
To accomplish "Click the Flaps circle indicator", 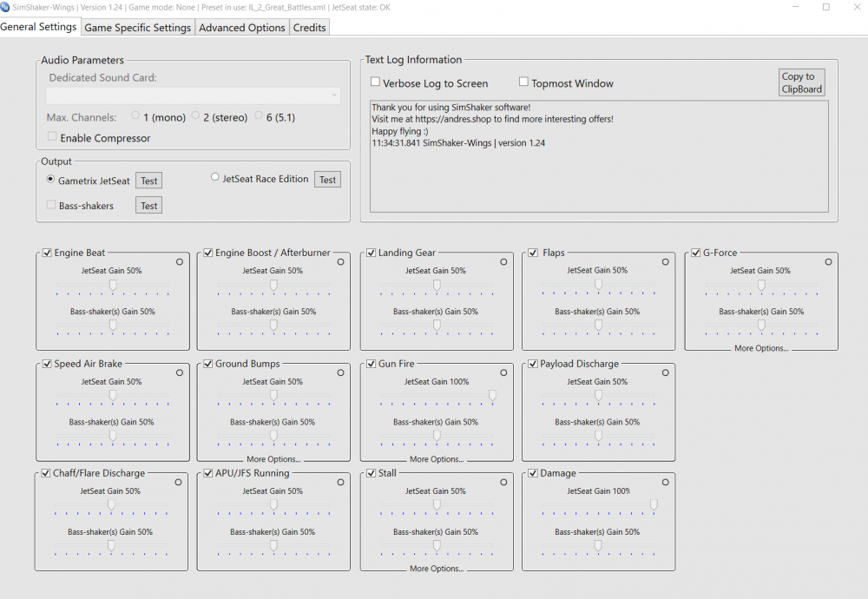I will pyautogui.click(x=666, y=262).
